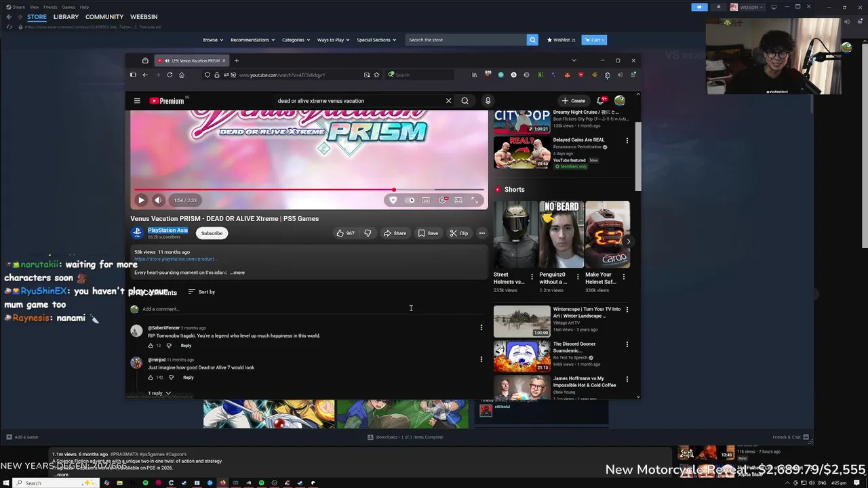Open Delayed Gains Are REAL video

[x=522, y=152]
